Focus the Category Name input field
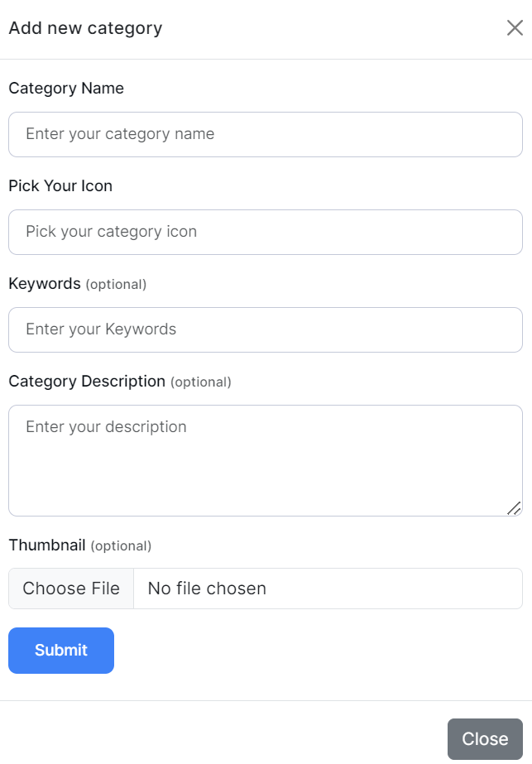Screen dimensions: 532x764 click(x=265, y=134)
